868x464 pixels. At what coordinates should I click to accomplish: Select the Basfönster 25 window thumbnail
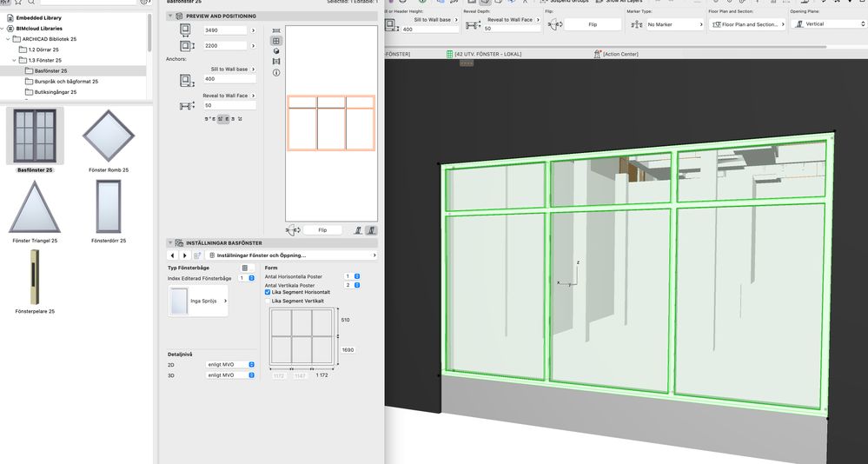click(x=35, y=136)
